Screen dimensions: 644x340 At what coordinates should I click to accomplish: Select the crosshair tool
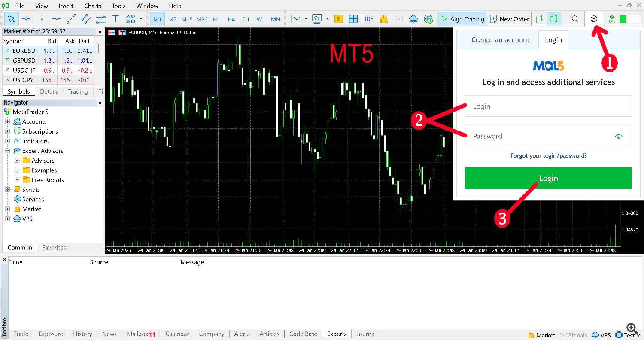26,19
